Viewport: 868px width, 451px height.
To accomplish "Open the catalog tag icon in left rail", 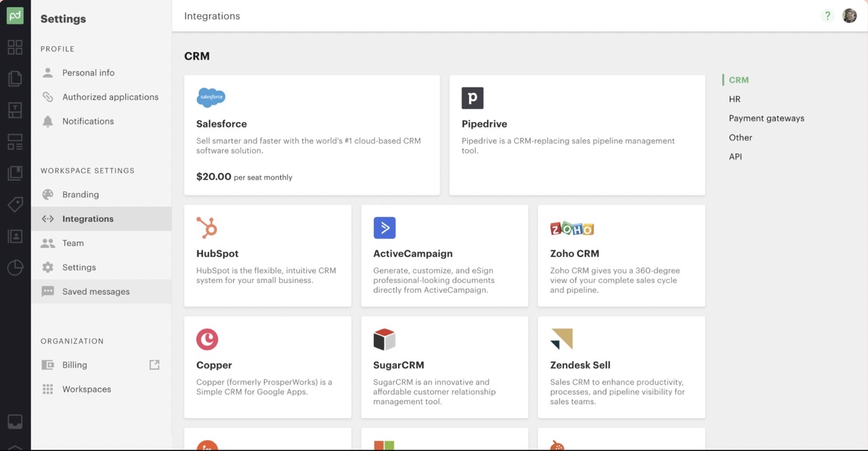I will click(15, 205).
